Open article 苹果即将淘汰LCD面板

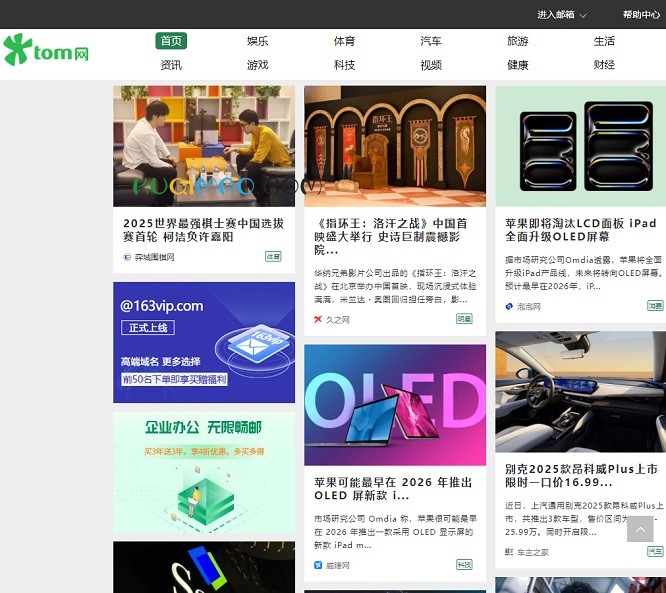[581, 230]
